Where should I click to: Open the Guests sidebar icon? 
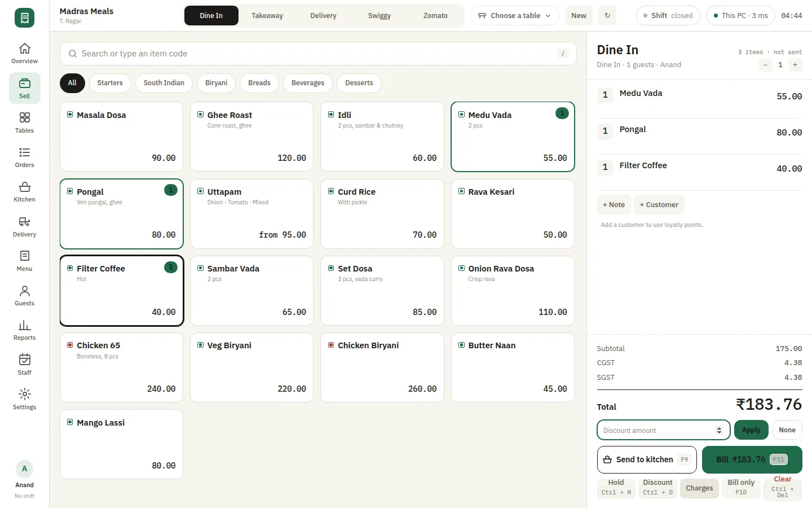click(x=24, y=295)
